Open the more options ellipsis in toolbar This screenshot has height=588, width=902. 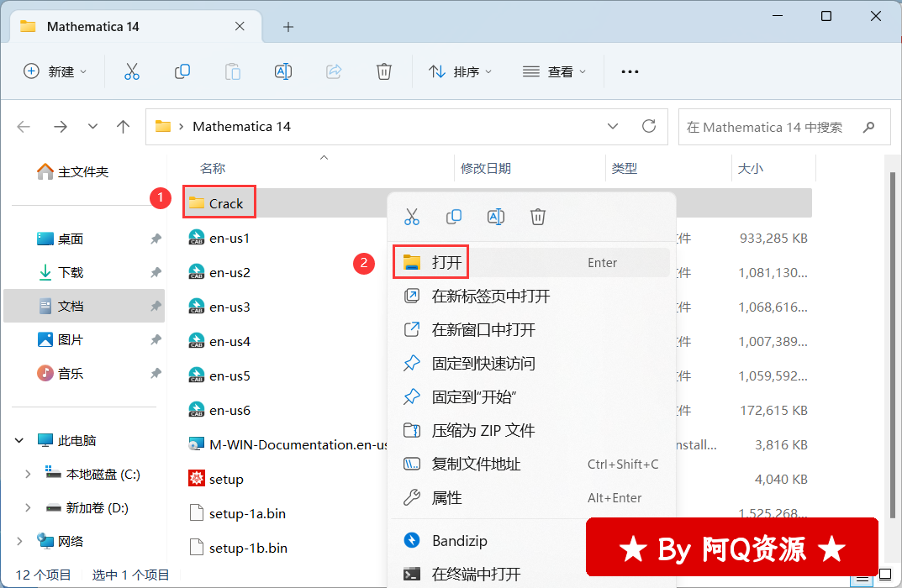pos(630,72)
